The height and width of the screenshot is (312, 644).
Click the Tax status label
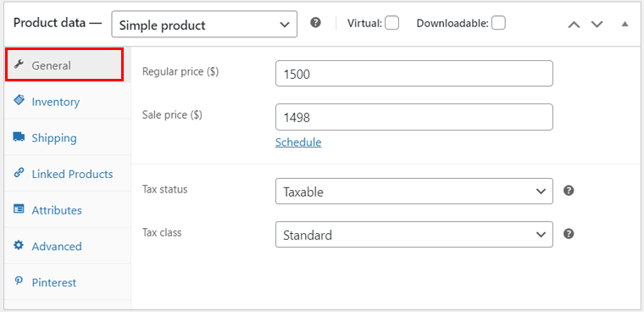(x=164, y=189)
